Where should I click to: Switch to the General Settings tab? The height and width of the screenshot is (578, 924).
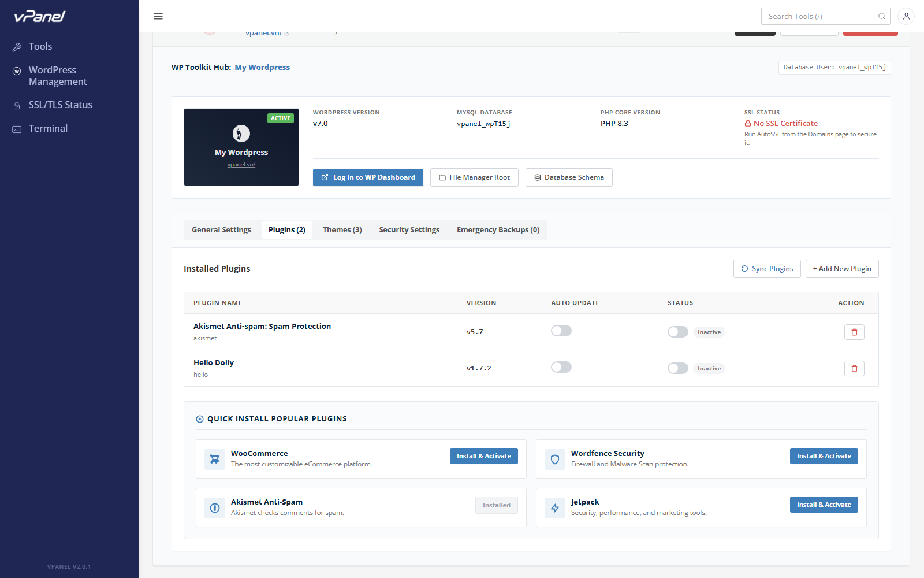[x=222, y=230]
